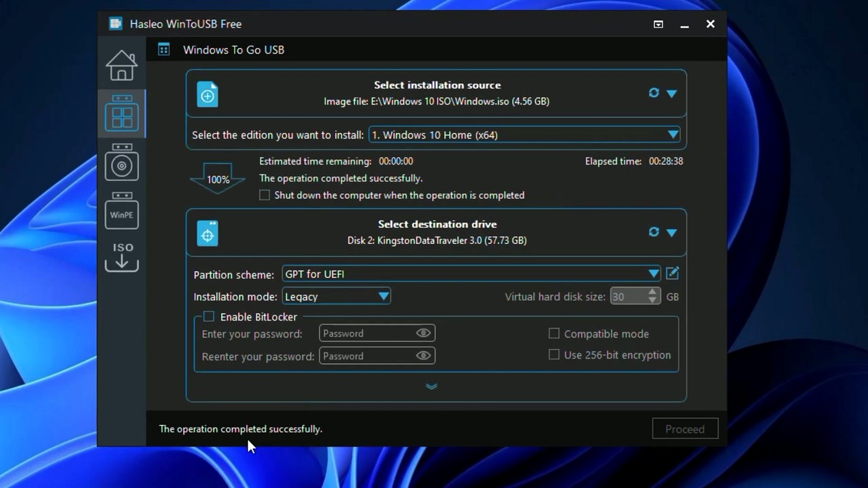Open the partition scheme edit tool
Viewport: 868px width, 488px height.
click(672, 272)
